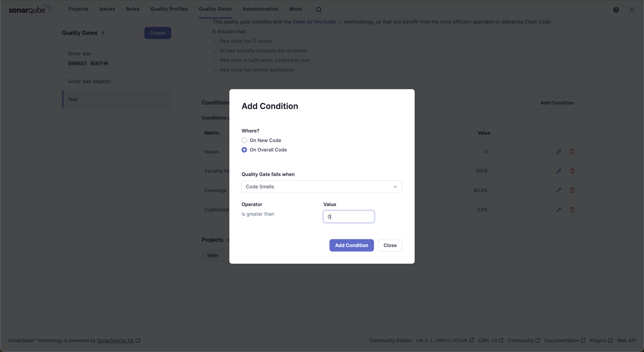Open the Administration menu
The image size is (644, 352).
(x=260, y=9)
